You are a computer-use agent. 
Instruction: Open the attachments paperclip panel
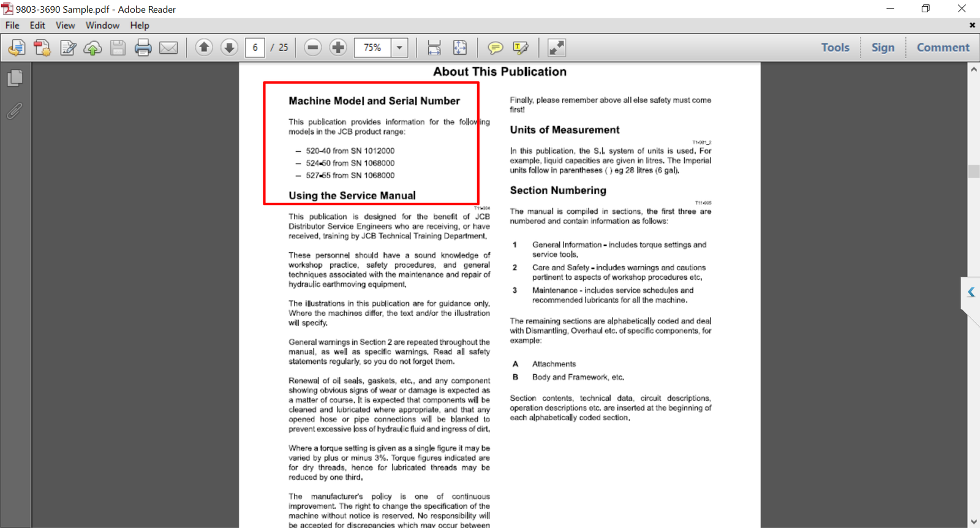pyautogui.click(x=15, y=111)
